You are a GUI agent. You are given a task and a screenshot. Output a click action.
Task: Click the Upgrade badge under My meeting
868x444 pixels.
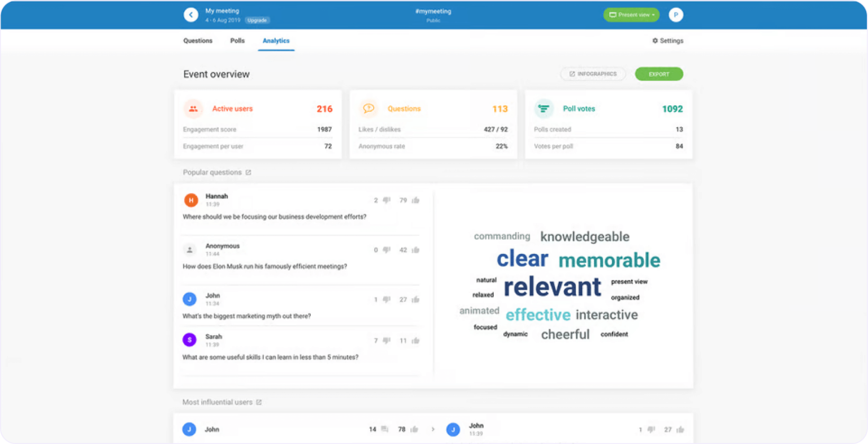pyautogui.click(x=258, y=20)
